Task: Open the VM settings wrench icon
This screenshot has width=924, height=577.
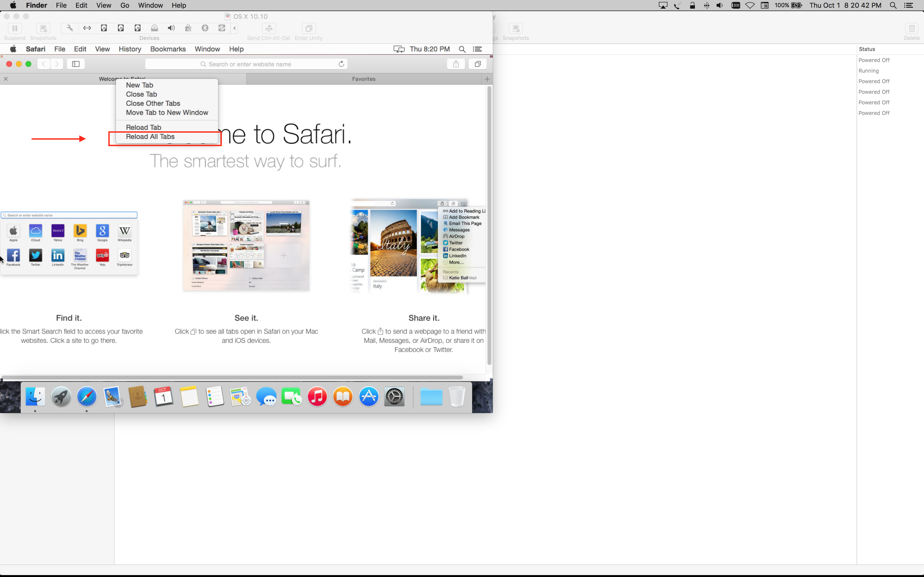Action: (70, 28)
